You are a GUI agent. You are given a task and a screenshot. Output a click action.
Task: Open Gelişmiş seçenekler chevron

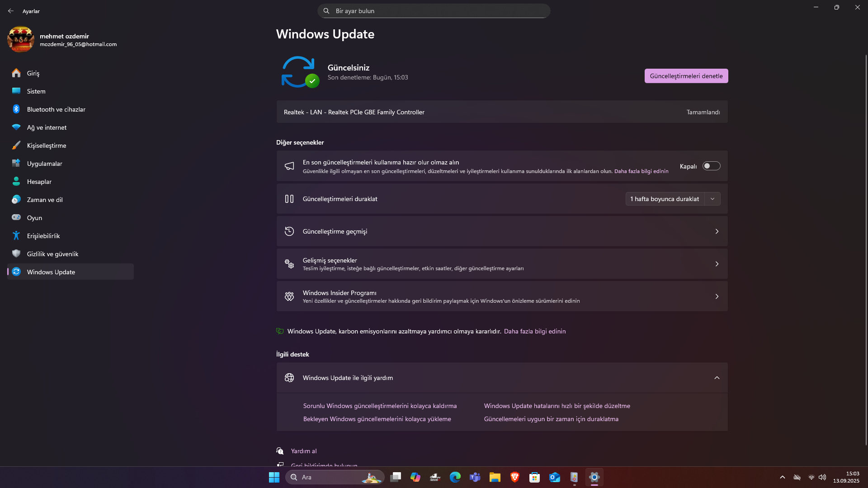point(717,264)
